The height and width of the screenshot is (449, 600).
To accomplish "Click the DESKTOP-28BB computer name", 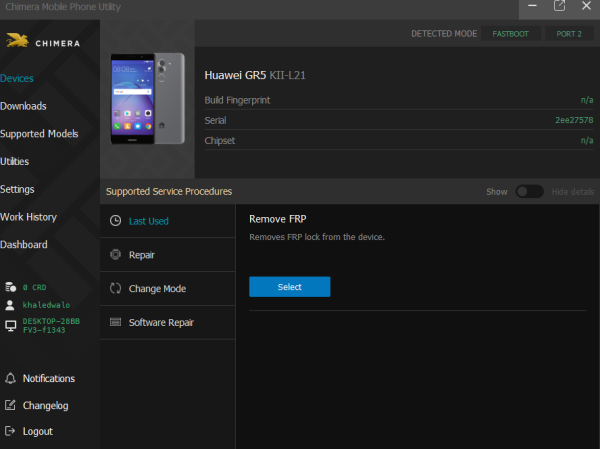I will pos(51,325).
